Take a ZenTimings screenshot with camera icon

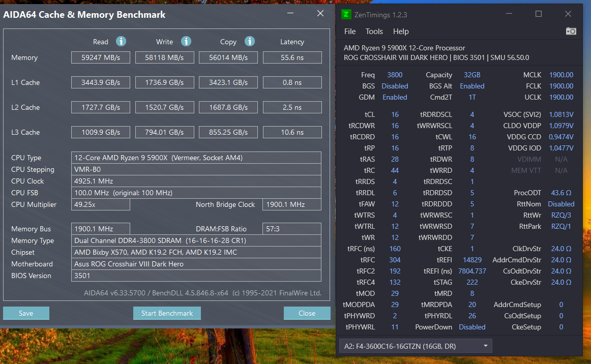pos(571,32)
